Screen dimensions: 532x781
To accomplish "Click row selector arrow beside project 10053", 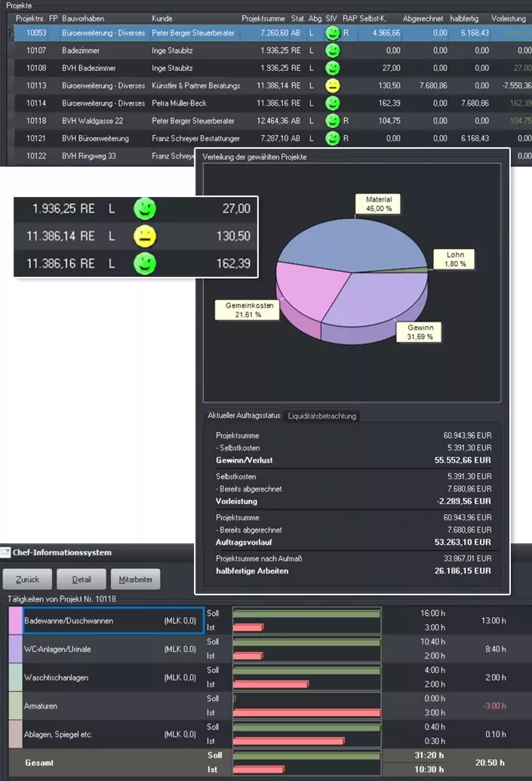I will (11, 33).
